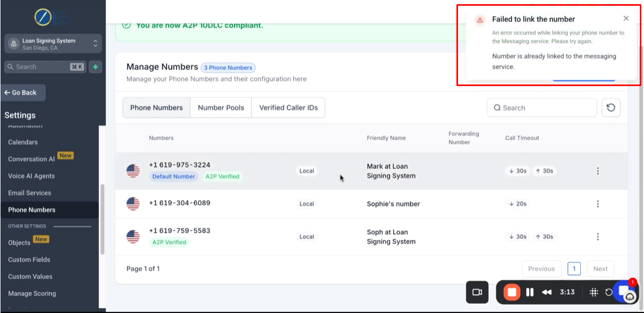Click incoming 30s timeout for Mark's number
Viewport: 644px width, 313px height.
point(518,171)
